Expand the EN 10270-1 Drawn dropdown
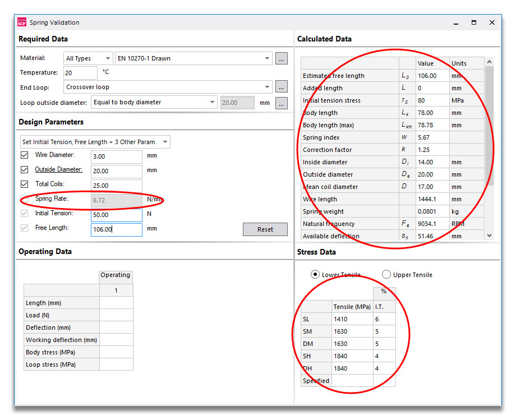Screen dimensions: 516x420 [x=193, y=58]
